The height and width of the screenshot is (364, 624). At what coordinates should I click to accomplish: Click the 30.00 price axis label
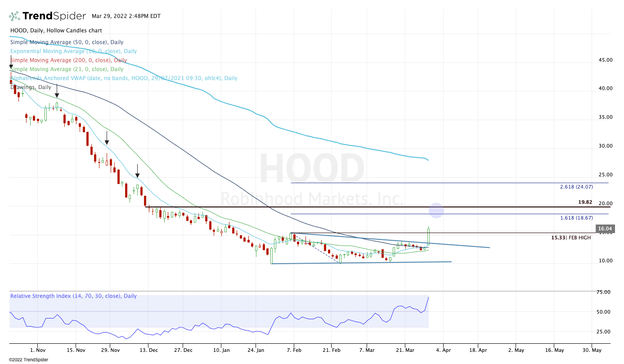click(x=606, y=146)
